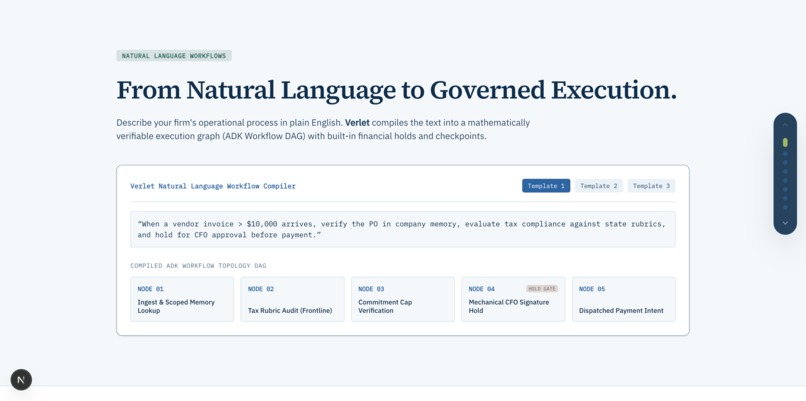This screenshot has width=806, height=401.
Task: Click the vendor invoice prompt text box
Action: click(402, 229)
